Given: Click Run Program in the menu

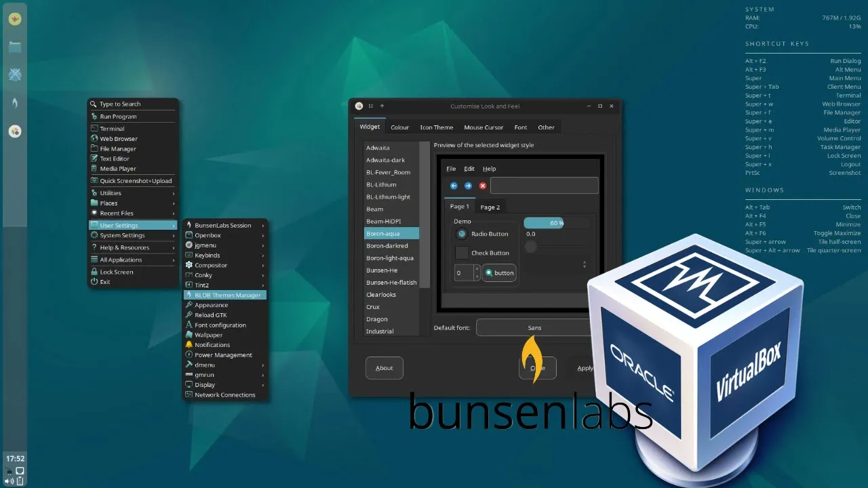Looking at the screenshot, I should (133, 117).
